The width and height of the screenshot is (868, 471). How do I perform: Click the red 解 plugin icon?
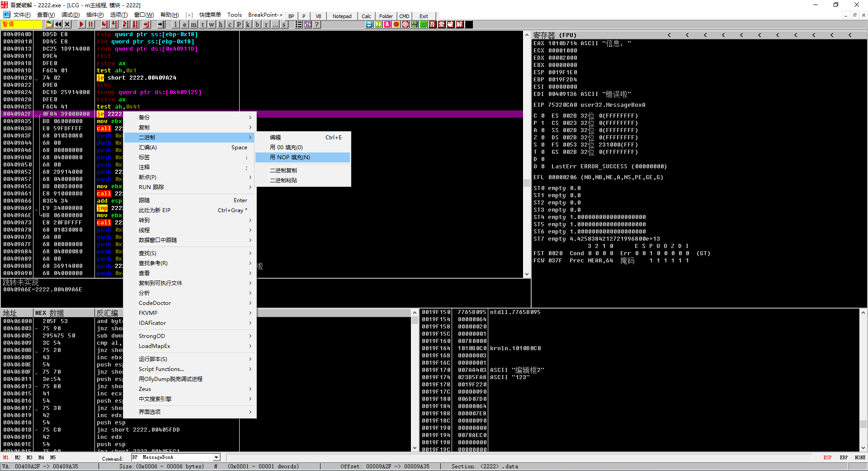(x=459, y=24)
